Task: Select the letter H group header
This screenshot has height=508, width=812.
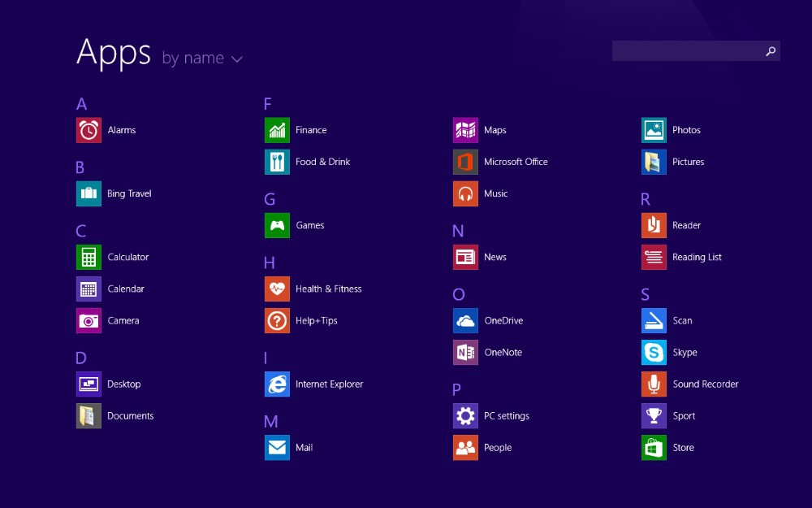Action: 269,263
